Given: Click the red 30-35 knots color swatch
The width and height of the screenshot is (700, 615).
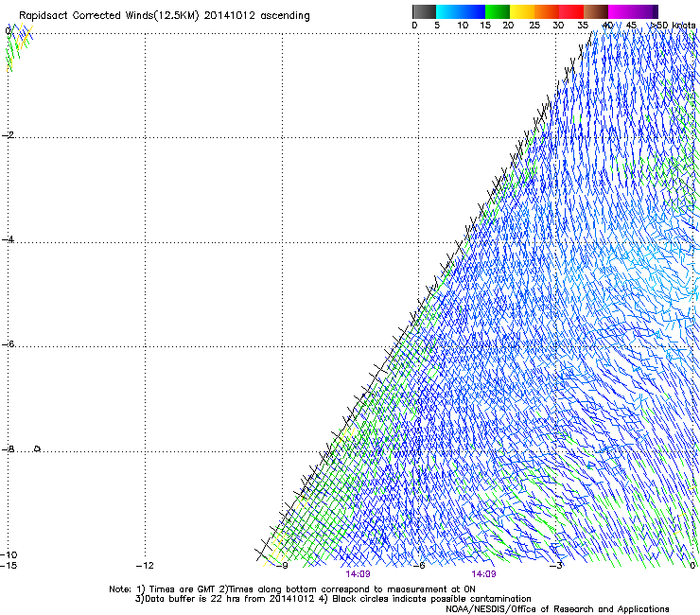Looking at the screenshot, I should 571,11.
